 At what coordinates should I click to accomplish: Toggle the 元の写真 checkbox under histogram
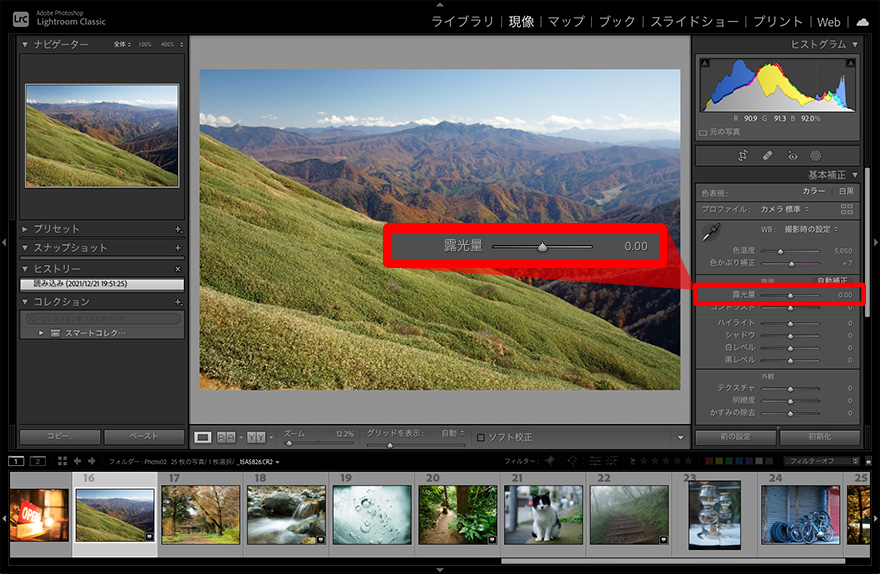click(704, 132)
